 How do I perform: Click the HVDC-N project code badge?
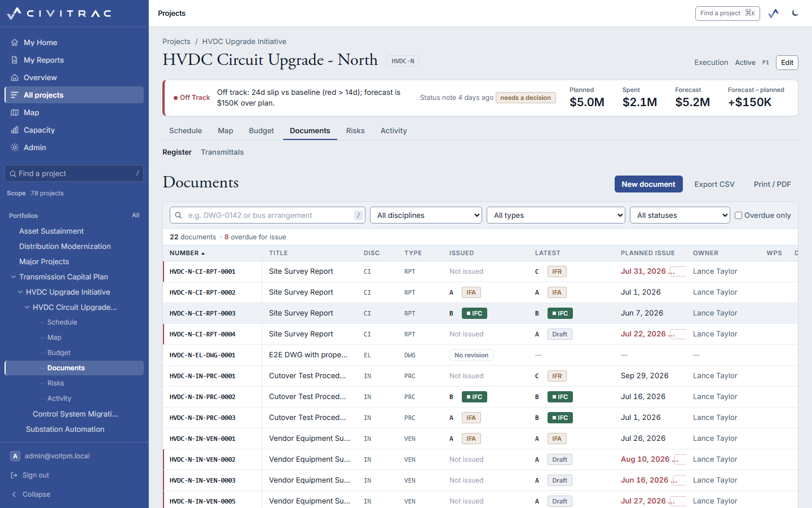[403, 61]
